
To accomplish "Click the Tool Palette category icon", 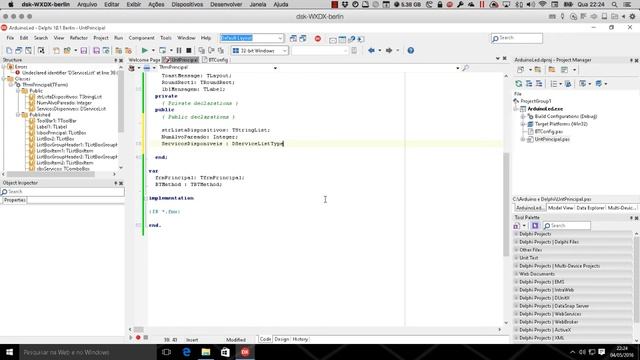I will 517,226.
